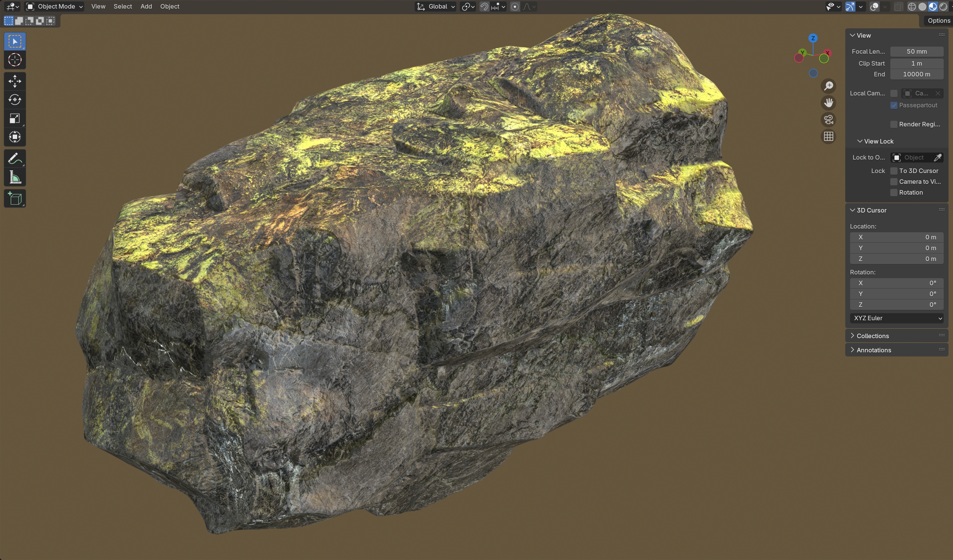This screenshot has height=560, width=953.
Task: Open the Add menu
Action: (x=146, y=6)
